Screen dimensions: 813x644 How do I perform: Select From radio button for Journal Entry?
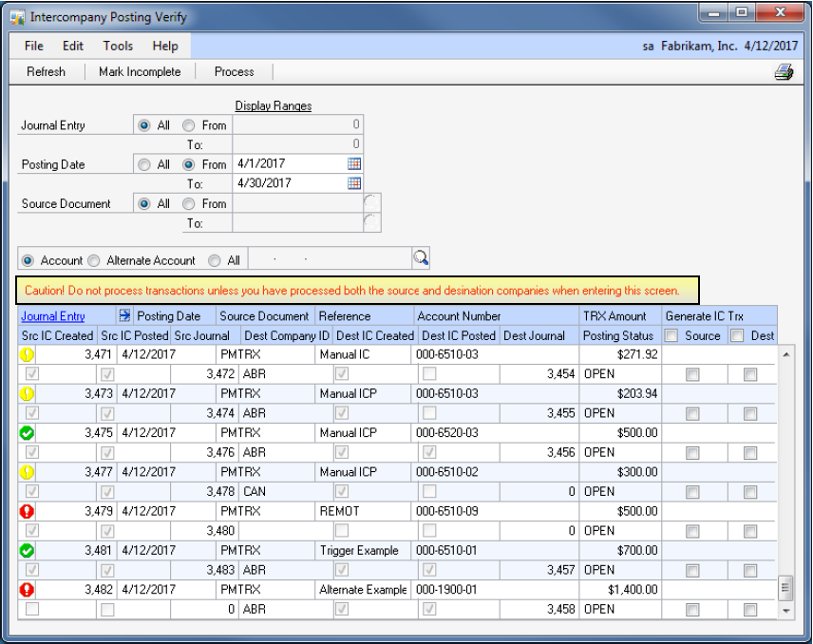tap(189, 125)
